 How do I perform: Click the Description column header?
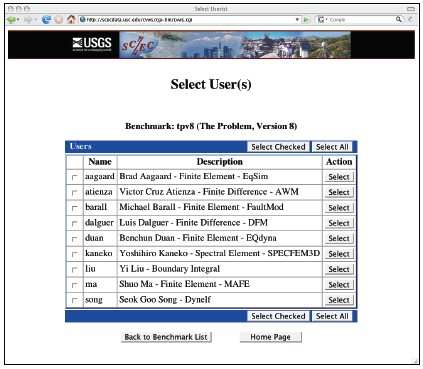tap(220, 162)
